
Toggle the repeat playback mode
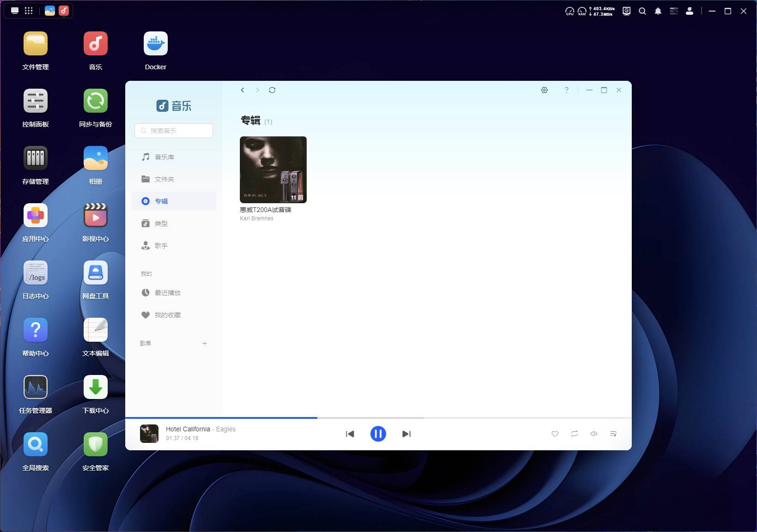tap(574, 434)
